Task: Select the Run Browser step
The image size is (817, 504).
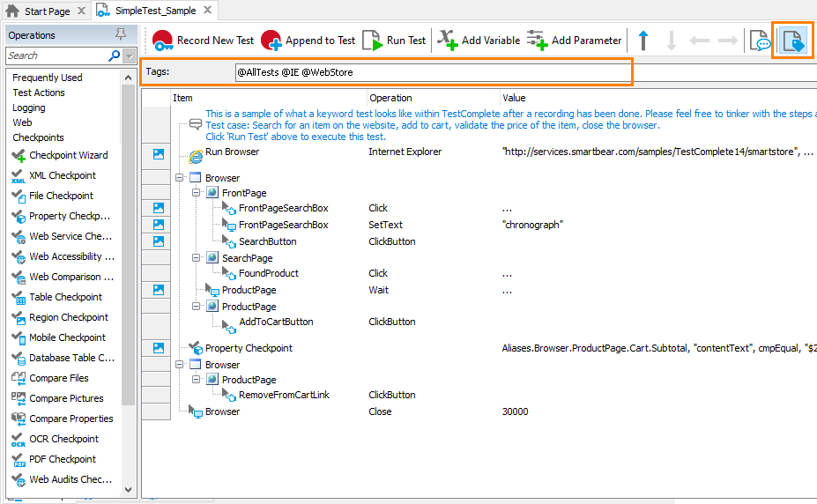Action: [x=232, y=152]
